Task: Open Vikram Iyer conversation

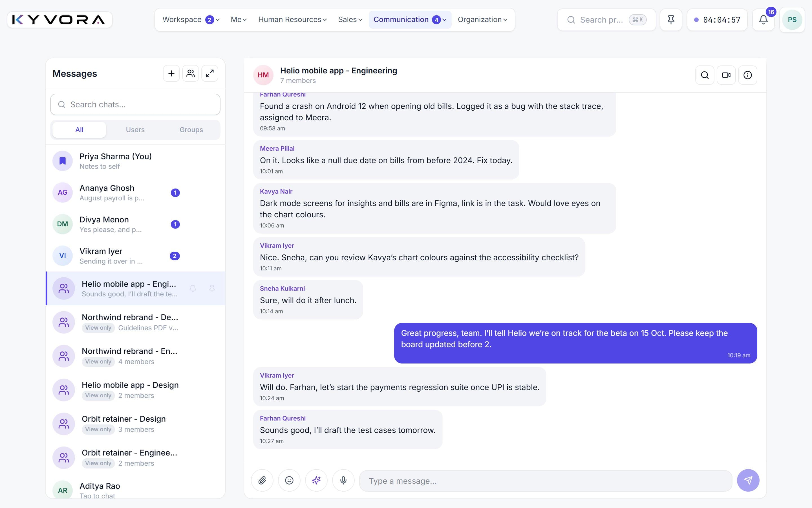Action: 135,256
